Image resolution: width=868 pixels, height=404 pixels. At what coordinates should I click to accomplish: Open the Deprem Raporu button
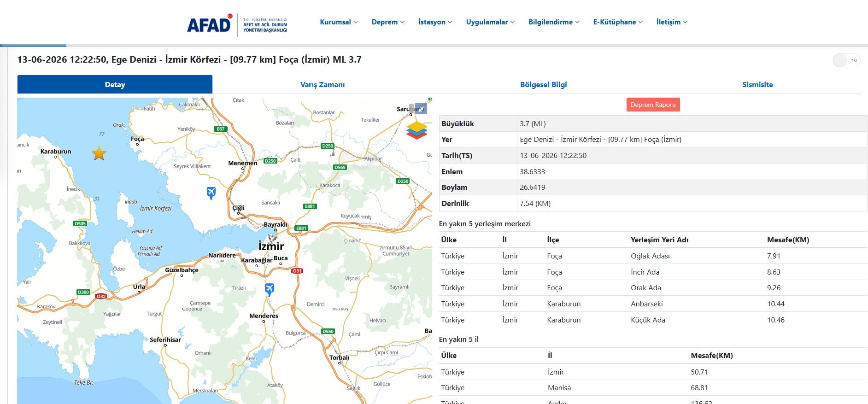click(x=653, y=105)
